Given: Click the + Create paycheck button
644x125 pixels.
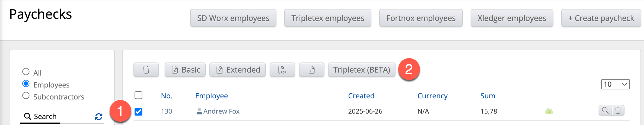Looking at the screenshot, I should [601, 18].
